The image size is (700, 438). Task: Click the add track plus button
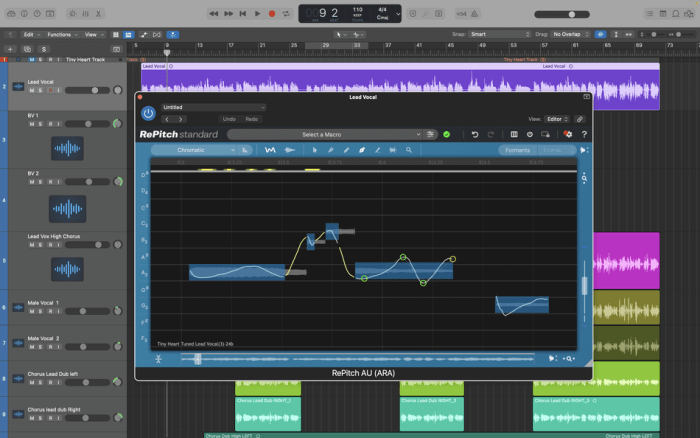pos(10,49)
